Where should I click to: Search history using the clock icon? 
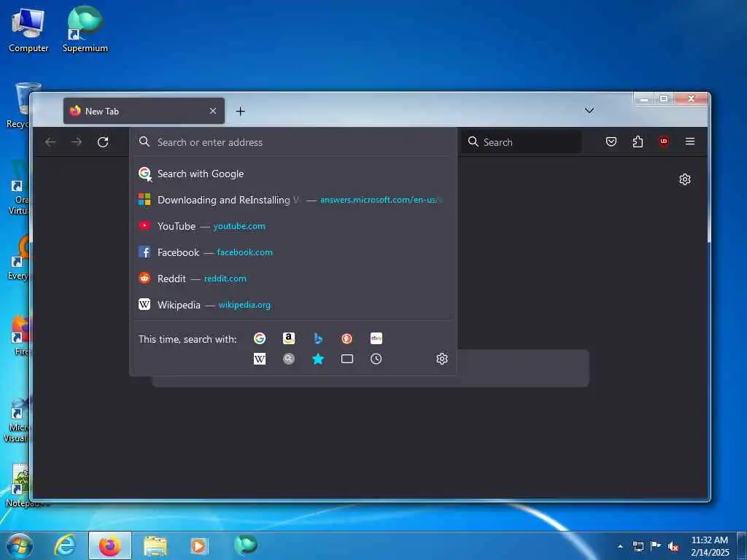[x=376, y=359]
